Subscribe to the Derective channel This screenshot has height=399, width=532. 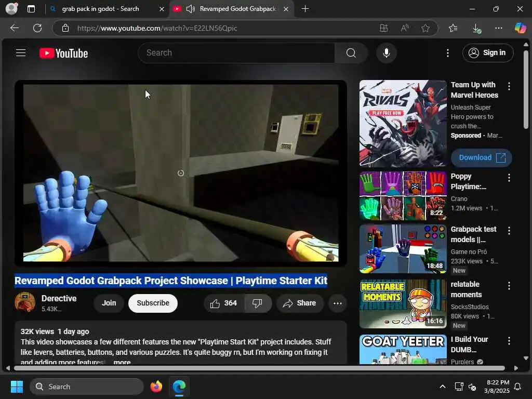[153, 303]
